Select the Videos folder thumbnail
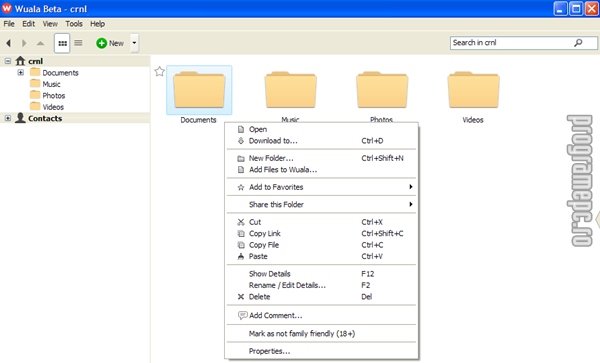Screen dimensions: 600x363 473,90
